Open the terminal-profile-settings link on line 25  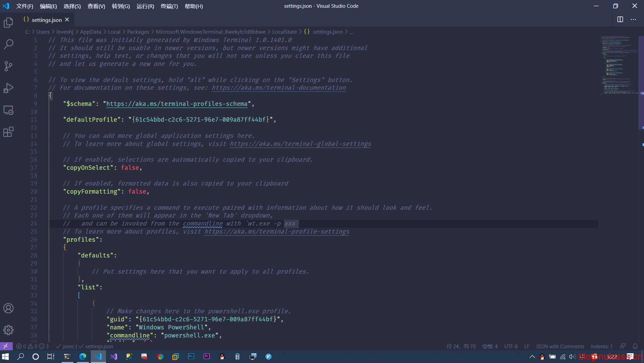coord(277,232)
